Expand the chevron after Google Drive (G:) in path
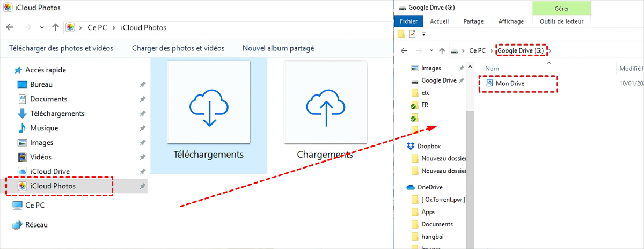 coord(549,50)
